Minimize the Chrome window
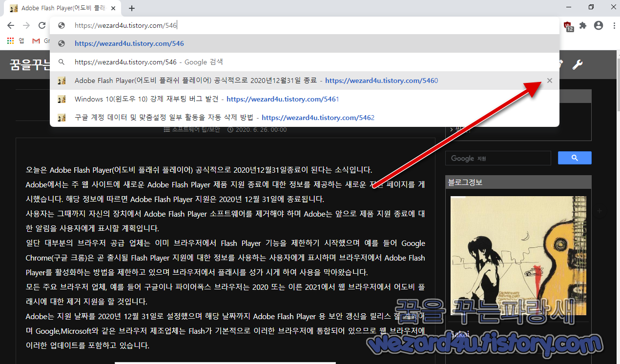 point(568,7)
